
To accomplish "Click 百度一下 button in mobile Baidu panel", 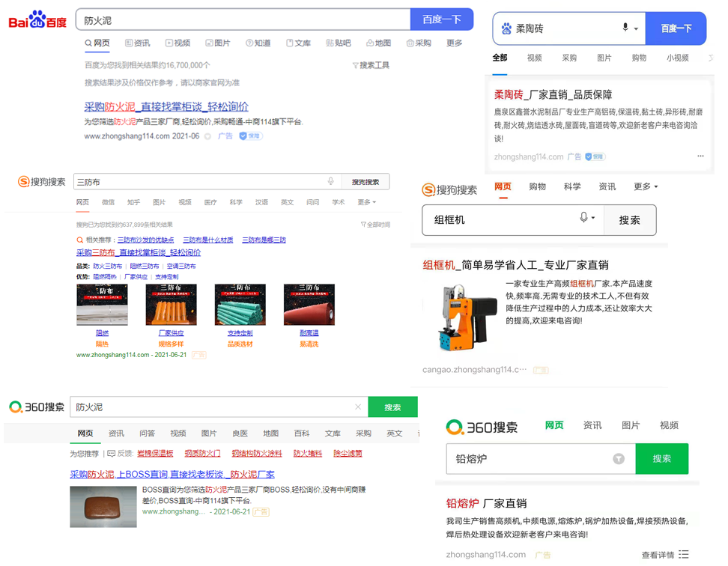I will [x=676, y=28].
